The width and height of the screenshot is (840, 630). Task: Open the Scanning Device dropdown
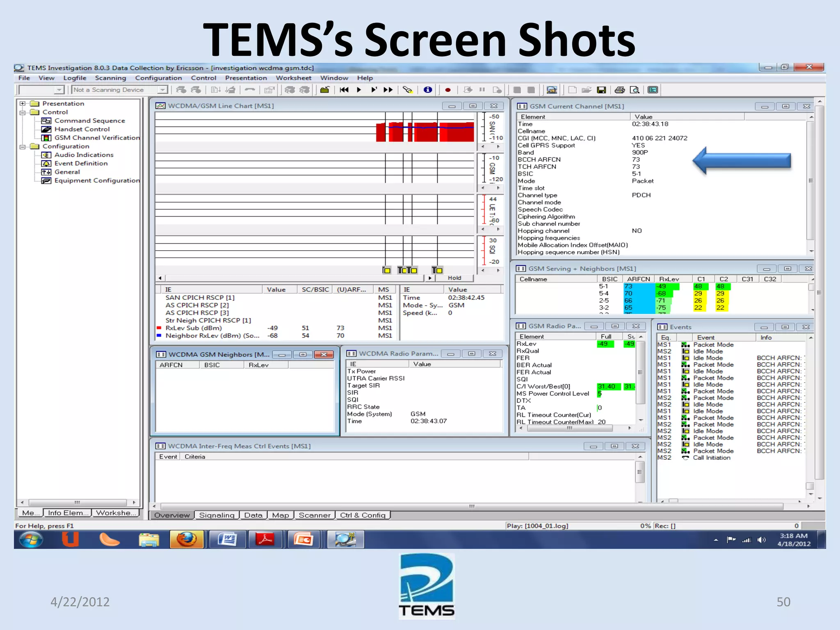tap(163, 90)
